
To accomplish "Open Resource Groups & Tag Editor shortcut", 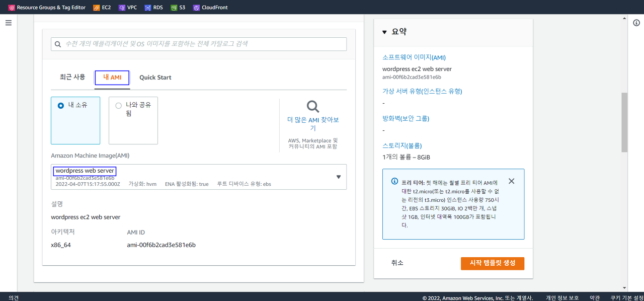I will [x=47, y=8].
